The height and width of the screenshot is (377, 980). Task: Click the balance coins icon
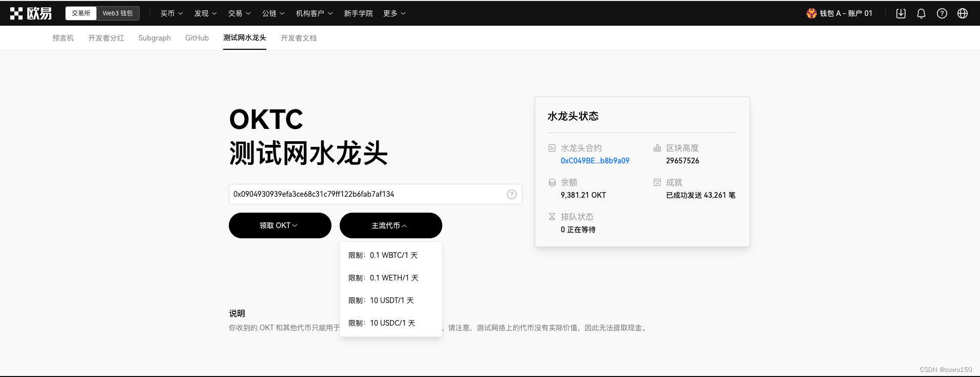click(x=552, y=182)
